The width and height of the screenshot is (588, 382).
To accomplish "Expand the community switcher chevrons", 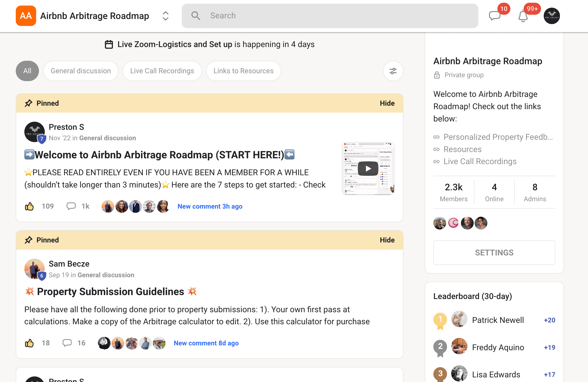I will click(x=165, y=16).
